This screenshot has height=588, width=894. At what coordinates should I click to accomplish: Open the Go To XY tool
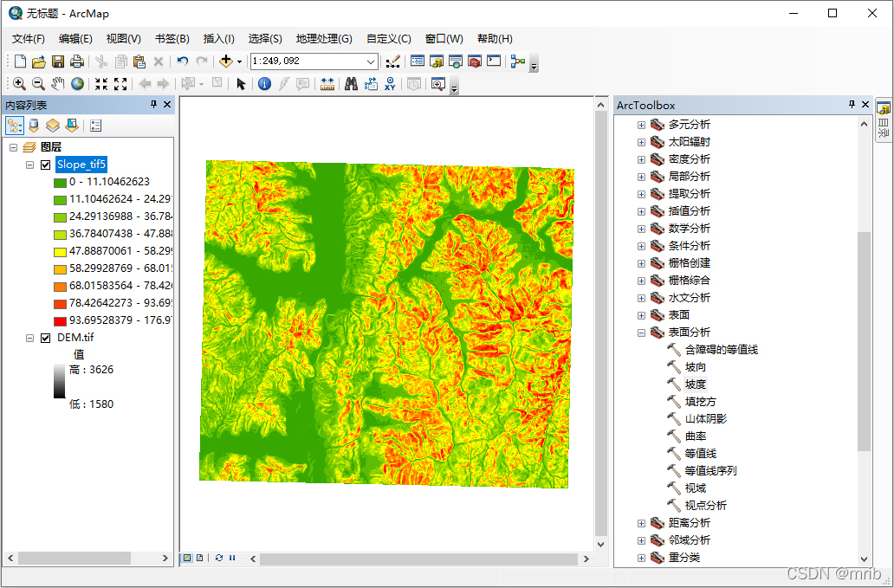(390, 84)
